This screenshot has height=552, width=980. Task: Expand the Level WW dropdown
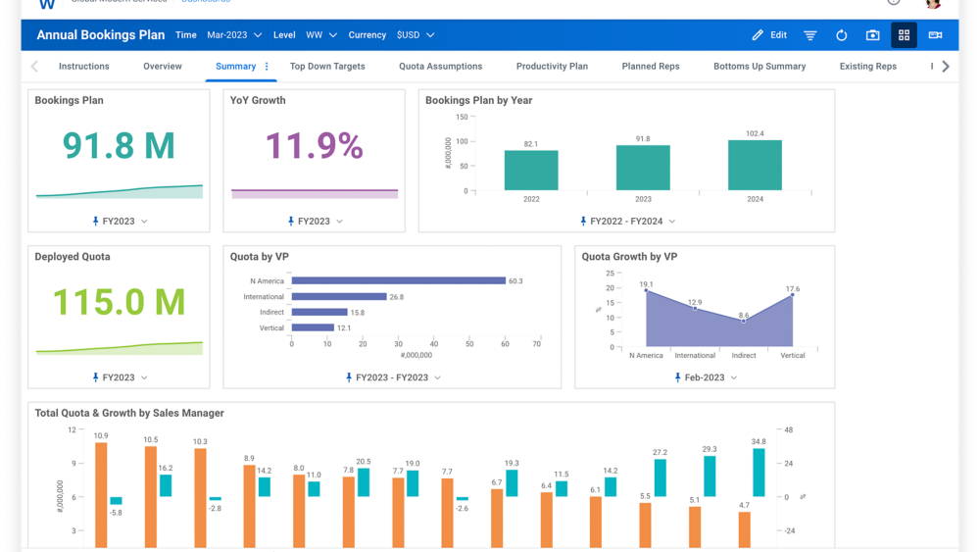(320, 35)
